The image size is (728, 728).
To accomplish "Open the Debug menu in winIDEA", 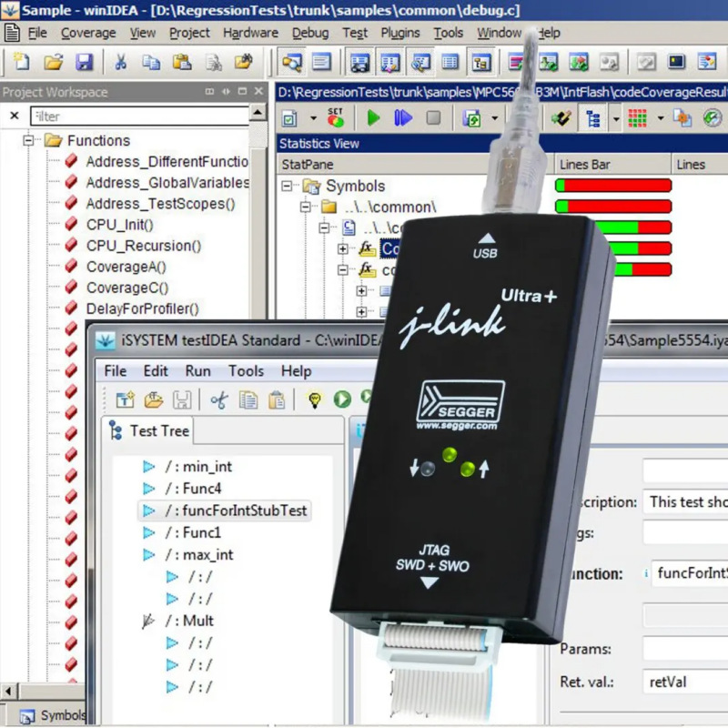I will click(x=310, y=32).
